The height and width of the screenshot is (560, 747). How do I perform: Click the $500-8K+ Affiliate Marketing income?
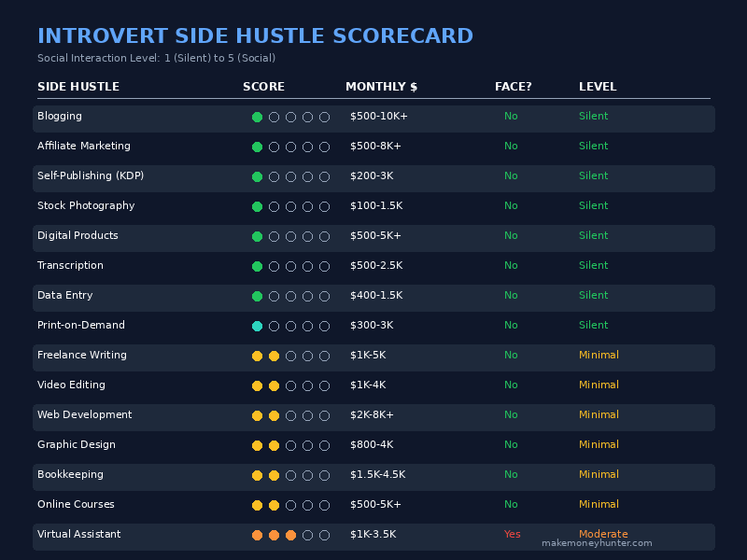[x=375, y=147]
